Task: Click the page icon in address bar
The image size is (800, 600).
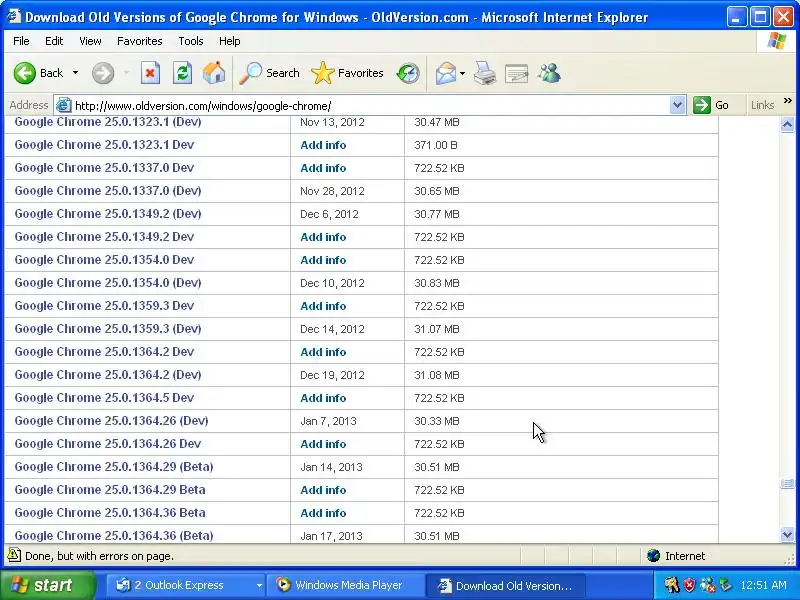Action: [x=63, y=106]
